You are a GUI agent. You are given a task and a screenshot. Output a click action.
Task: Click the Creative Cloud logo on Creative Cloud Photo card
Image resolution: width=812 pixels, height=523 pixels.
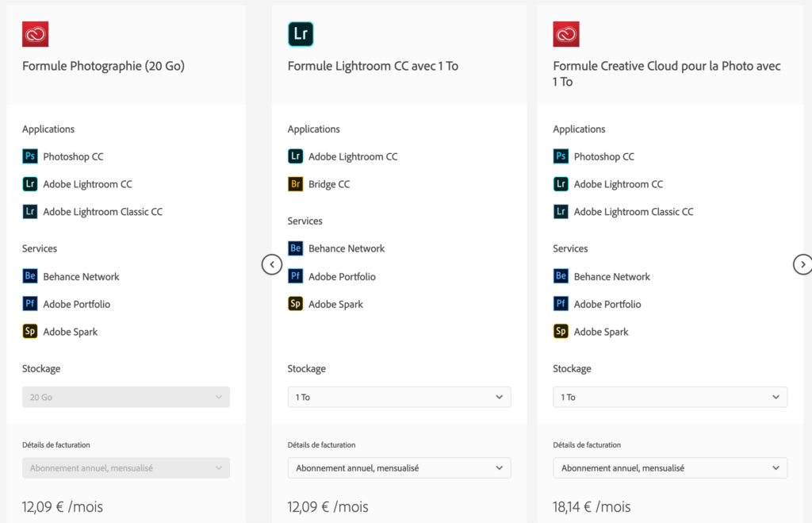[566, 34]
